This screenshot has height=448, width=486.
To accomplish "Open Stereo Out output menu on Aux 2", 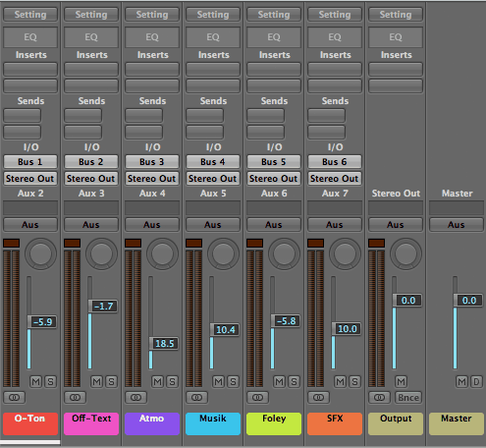I will 30,179.
